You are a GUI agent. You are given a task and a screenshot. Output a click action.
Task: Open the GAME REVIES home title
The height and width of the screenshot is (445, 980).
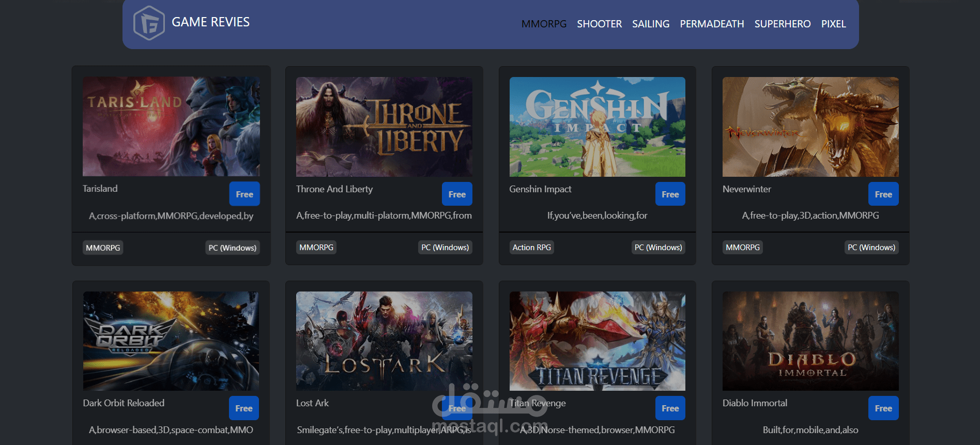210,22
